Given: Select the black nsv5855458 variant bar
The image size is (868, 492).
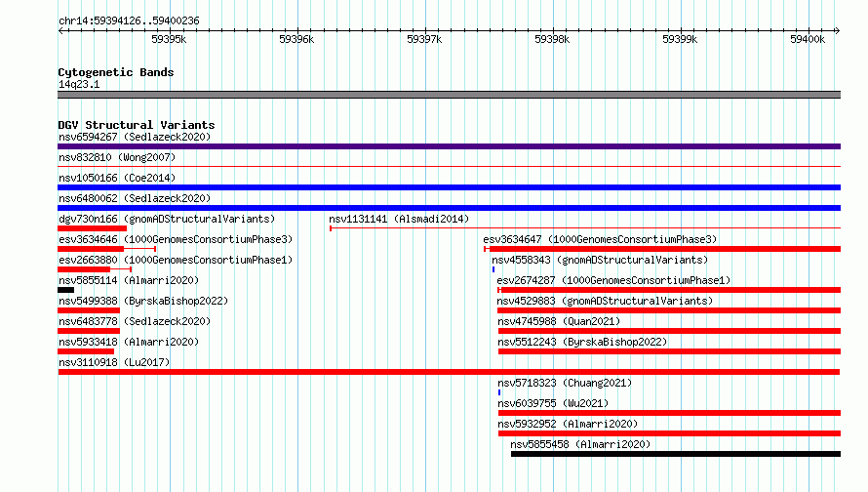Looking at the screenshot, I should tap(676, 454).
